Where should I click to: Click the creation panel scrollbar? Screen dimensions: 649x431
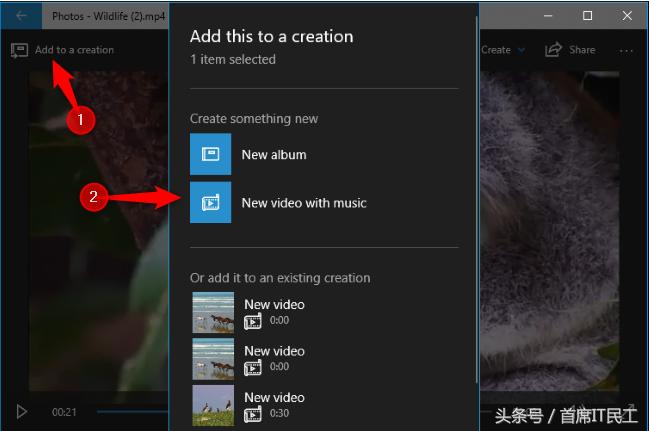pyautogui.click(x=477, y=199)
